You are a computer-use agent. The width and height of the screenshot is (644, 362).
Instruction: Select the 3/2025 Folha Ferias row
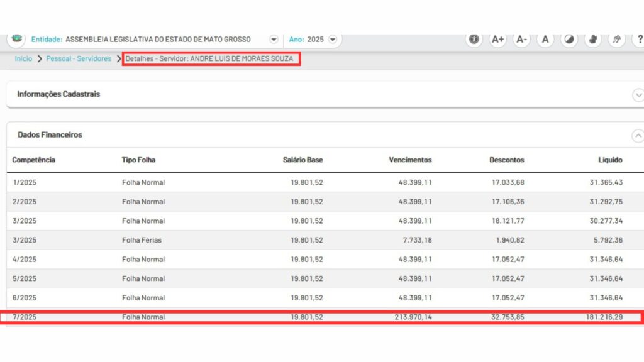(322, 240)
